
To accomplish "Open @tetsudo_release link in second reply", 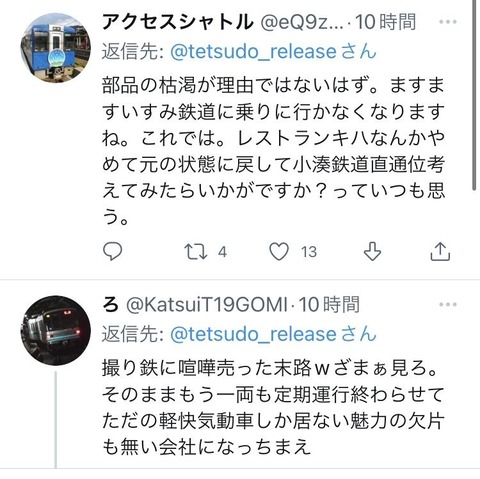I will coord(253,334).
